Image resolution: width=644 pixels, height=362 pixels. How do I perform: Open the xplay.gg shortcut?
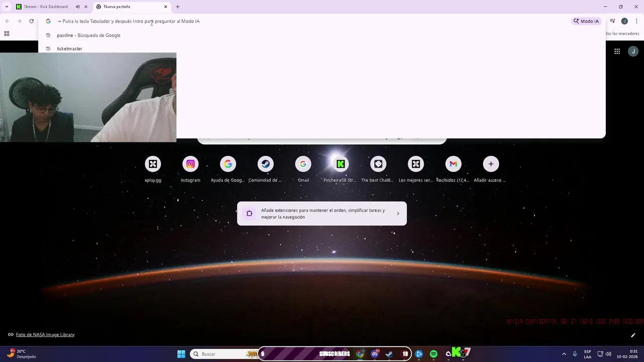click(153, 169)
